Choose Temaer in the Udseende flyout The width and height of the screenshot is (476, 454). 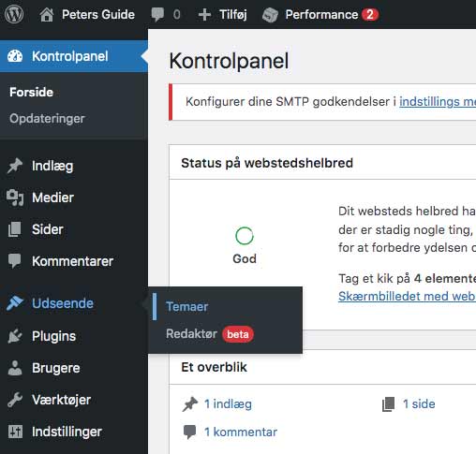click(186, 306)
